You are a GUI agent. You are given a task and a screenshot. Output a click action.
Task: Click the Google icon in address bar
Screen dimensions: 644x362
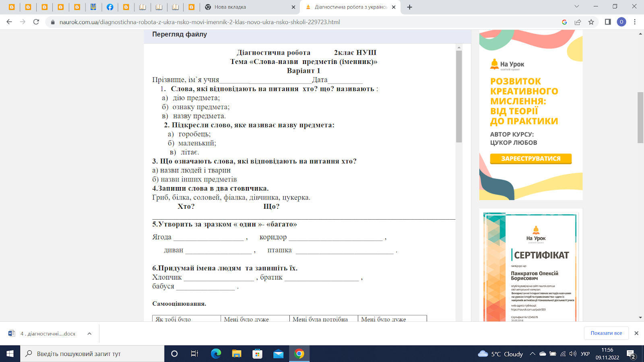pos(564,22)
